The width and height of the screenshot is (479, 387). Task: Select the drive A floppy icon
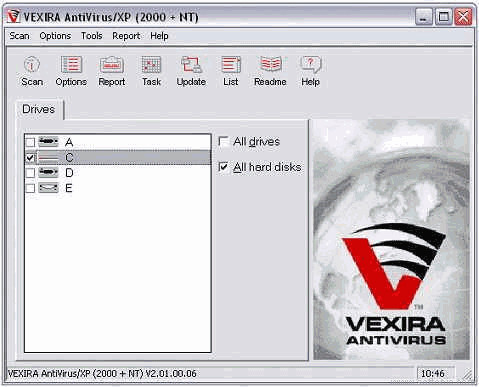pos(48,142)
